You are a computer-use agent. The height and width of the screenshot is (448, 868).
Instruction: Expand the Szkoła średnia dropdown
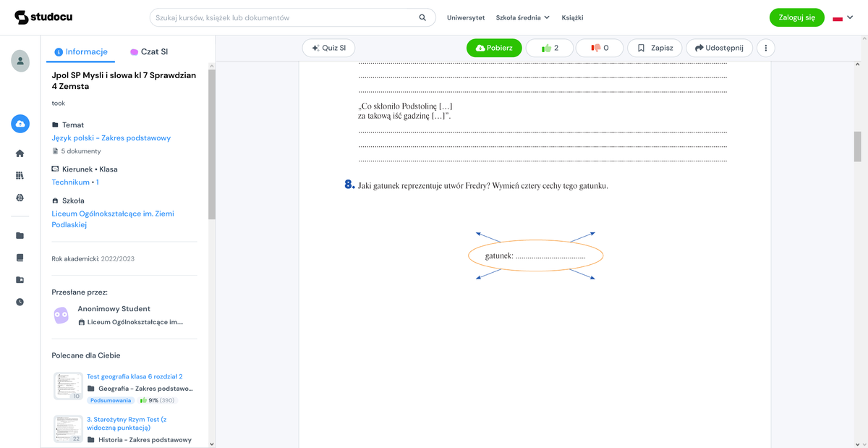pyautogui.click(x=522, y=17)
